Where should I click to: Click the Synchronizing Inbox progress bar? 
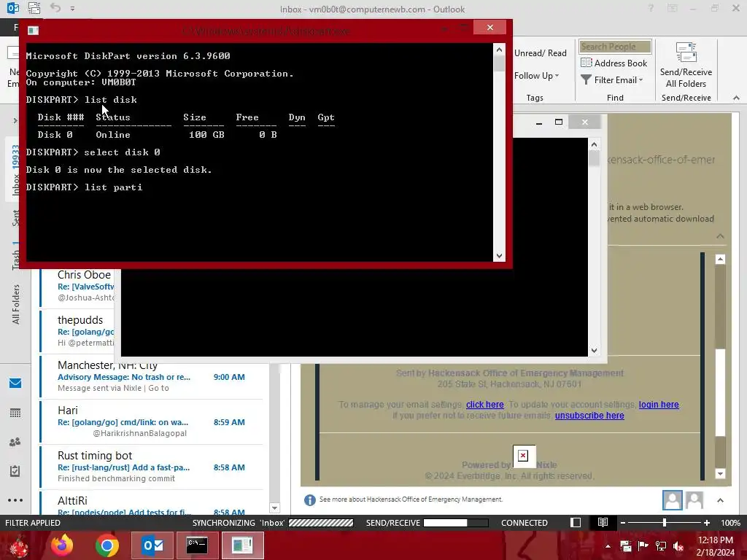click(321, 523)
